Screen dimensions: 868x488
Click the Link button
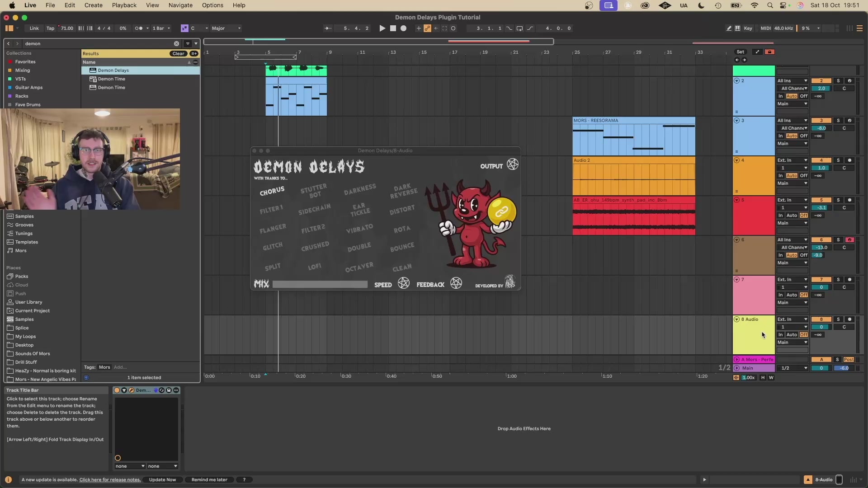[x=34, y=28]
